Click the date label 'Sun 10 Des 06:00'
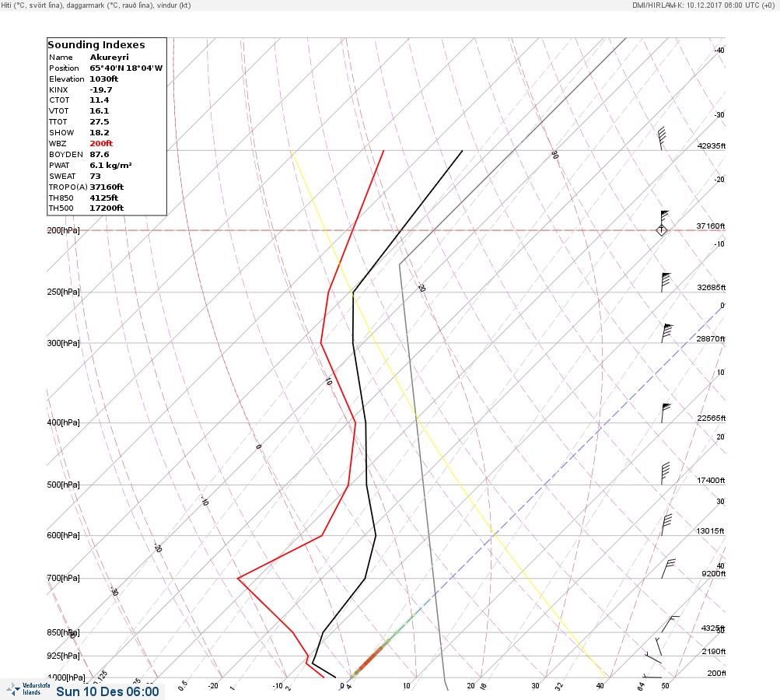This screenshot has height=700, width=780. (x=107, y=691)
